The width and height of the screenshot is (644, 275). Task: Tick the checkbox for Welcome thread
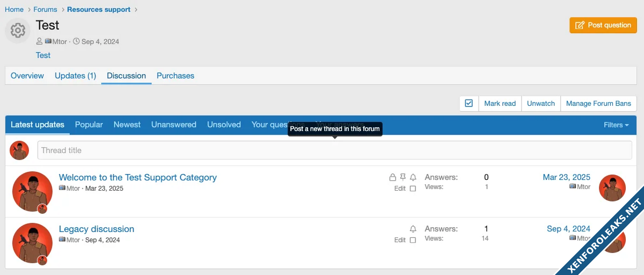413,189
